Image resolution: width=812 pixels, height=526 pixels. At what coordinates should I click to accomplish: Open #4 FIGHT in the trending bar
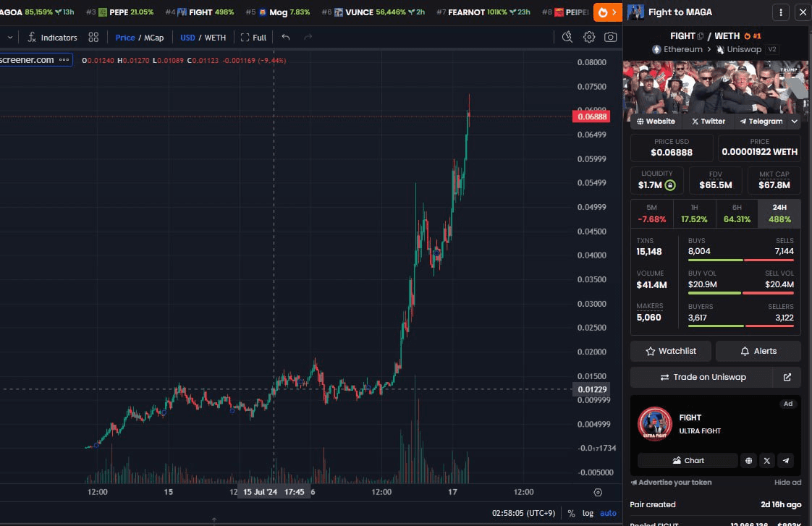tap(199, 12)
